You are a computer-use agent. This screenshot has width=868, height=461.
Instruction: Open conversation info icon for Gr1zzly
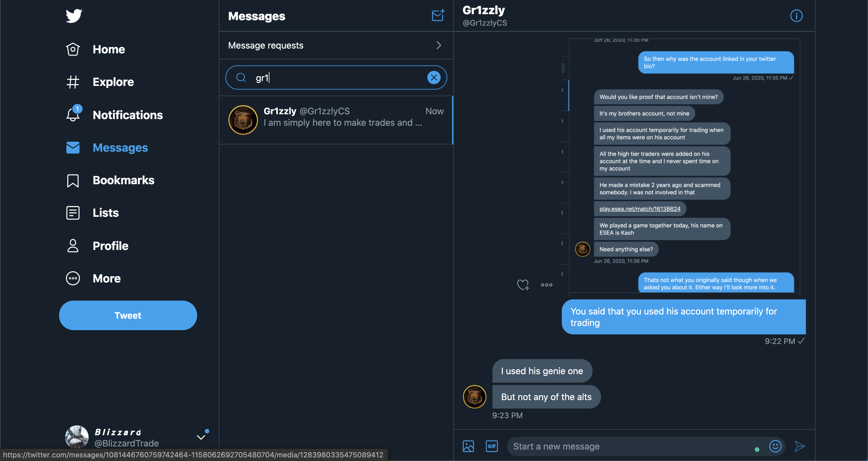coord(796,15)
